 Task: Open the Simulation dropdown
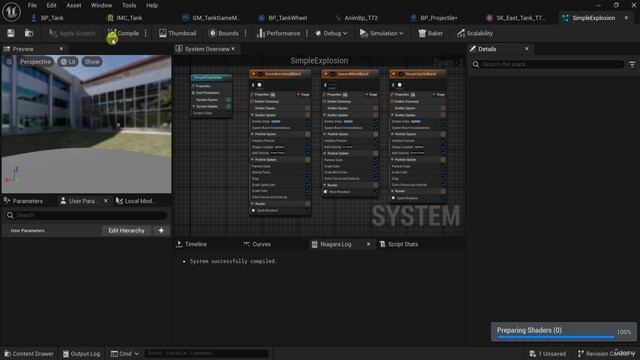382,33
